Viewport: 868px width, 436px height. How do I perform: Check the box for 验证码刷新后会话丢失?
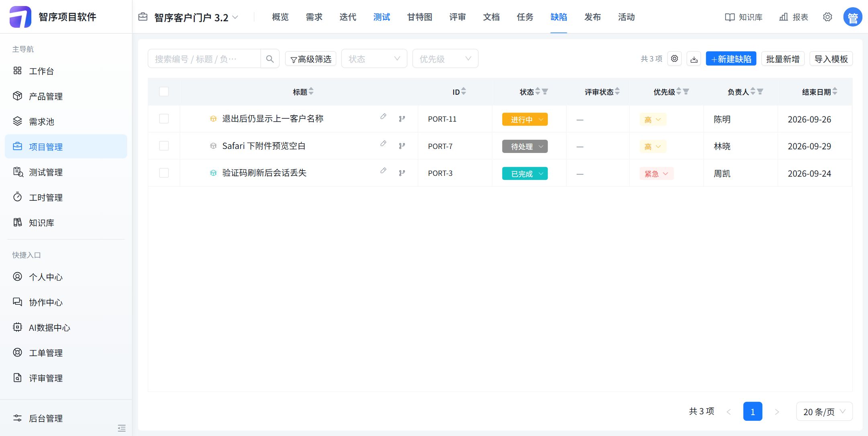click(164, 173)
